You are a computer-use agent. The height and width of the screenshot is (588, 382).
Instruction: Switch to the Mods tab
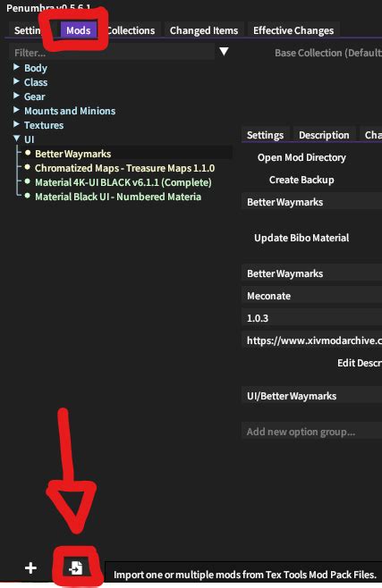coord(78,30)
